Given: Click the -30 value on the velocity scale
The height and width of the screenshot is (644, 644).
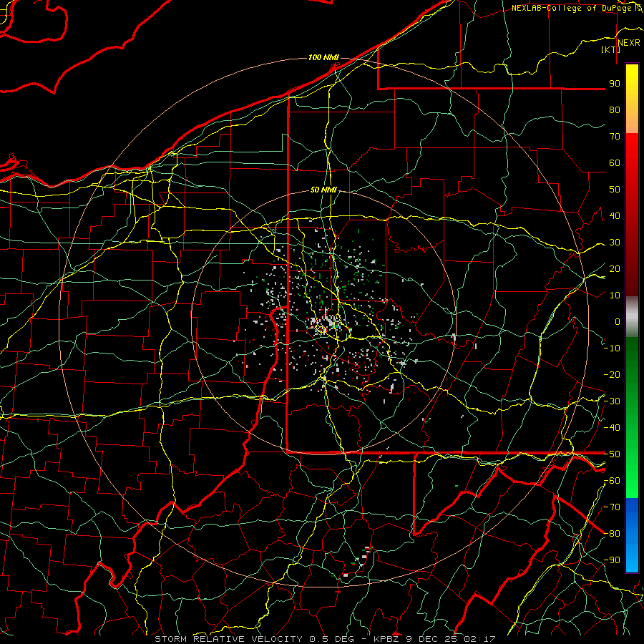Looking at the screenshot, I should point(612,401).
